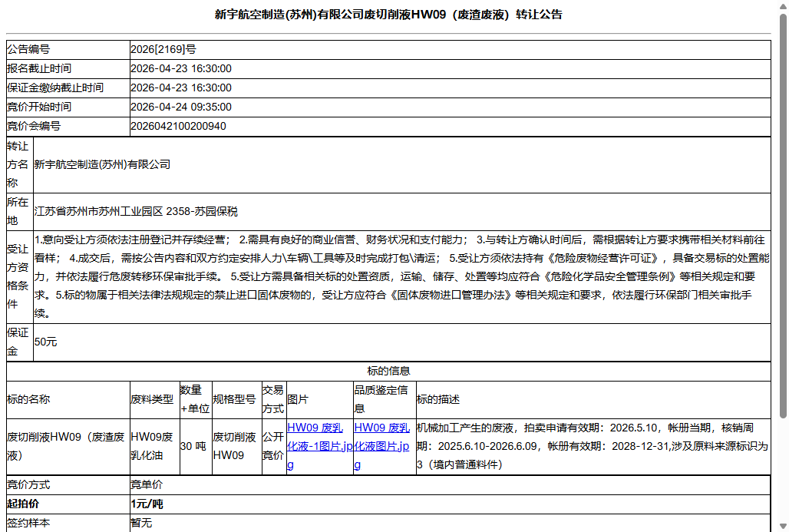
Task: Click waste type HW09废乳化油 cell
Action: (x=155, y=447)
